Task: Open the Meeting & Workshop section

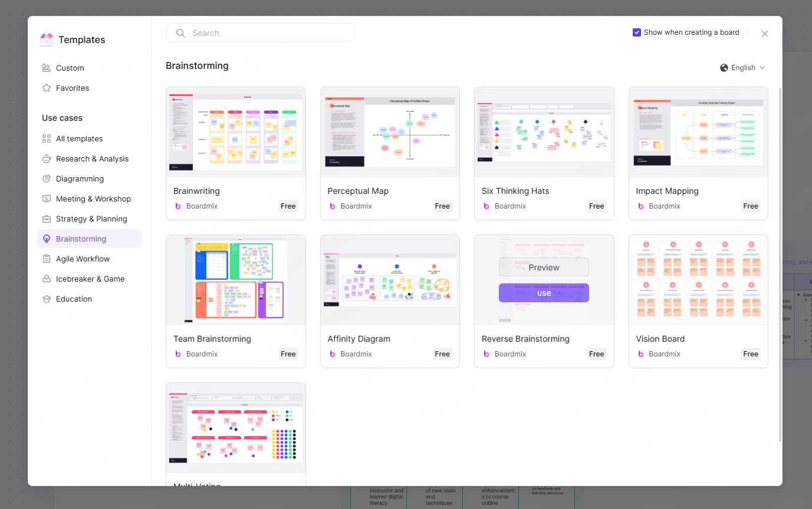Action: pyautogui.click(x=93, y=199)
